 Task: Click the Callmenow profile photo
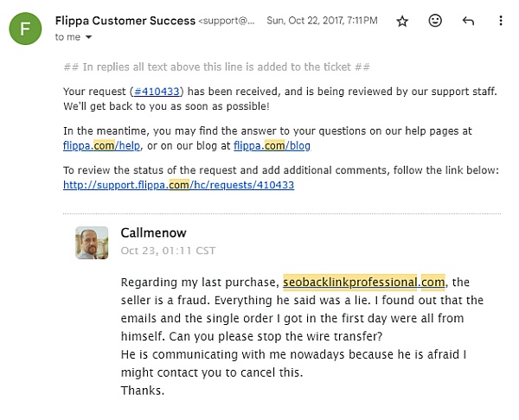(92, 243)
